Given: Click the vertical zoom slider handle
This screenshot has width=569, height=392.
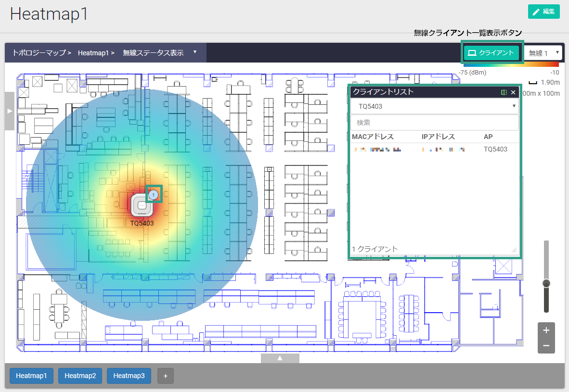Looking at the screenshot, I should [546, 283].
